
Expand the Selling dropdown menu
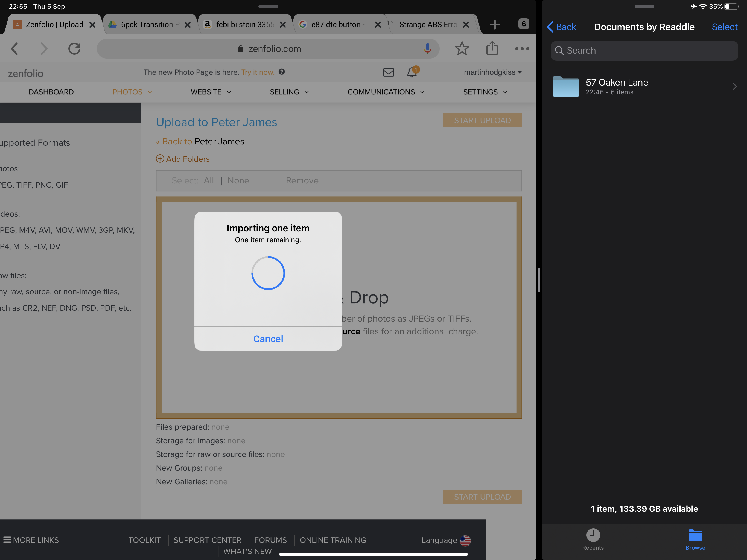point(289,92)
